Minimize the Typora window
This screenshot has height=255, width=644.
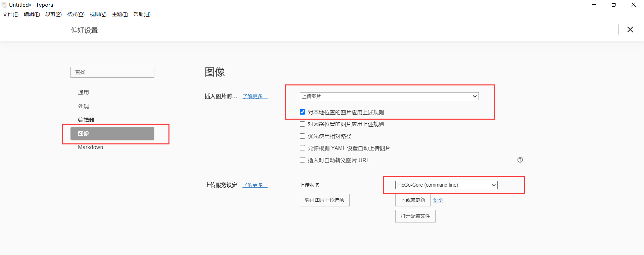pyautogui.click(x=594, y=5)
